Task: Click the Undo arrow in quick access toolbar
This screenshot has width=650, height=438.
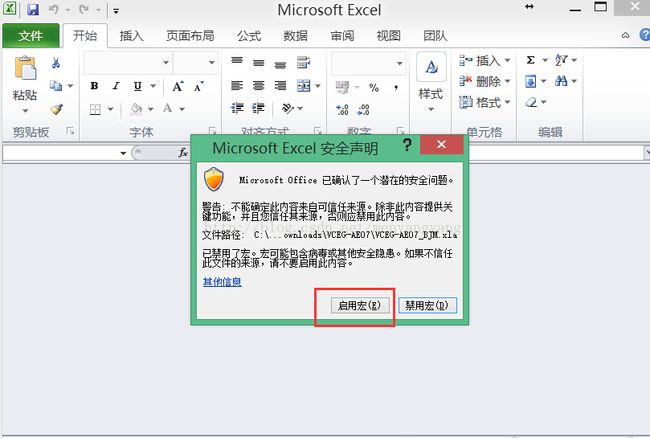Action: pos(53,9)
